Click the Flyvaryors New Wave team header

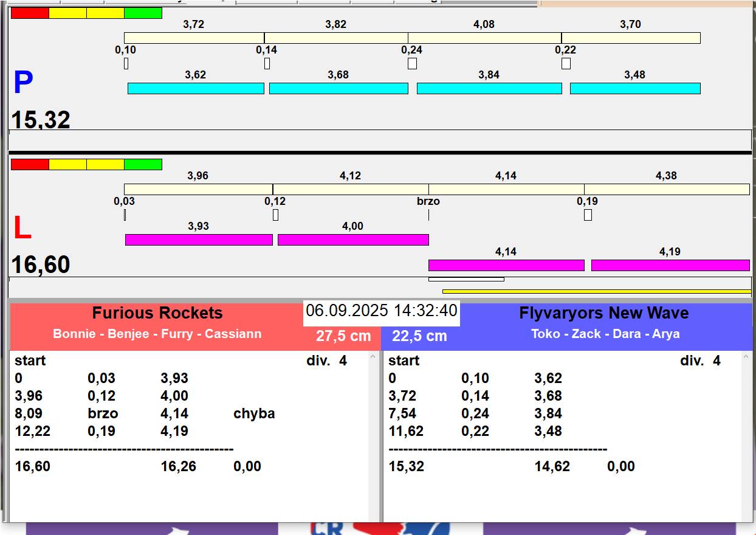click(604, 314)
